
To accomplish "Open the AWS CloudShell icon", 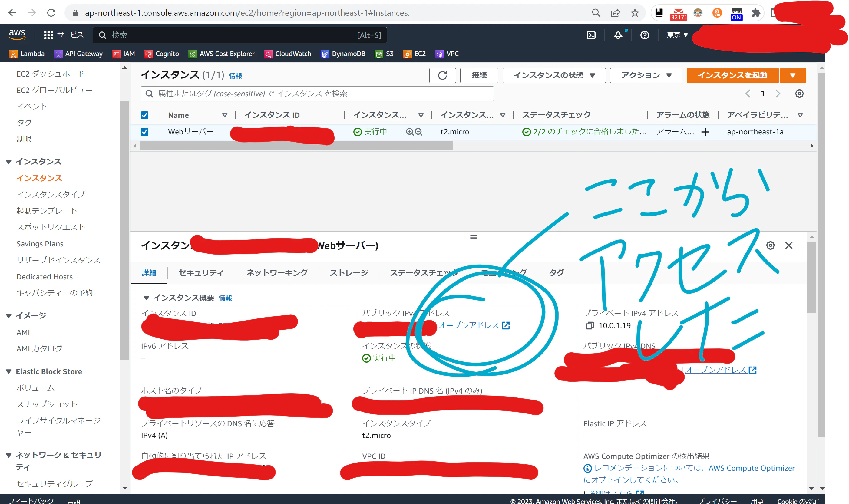I will pyautogui.click(x=591, y=35).
